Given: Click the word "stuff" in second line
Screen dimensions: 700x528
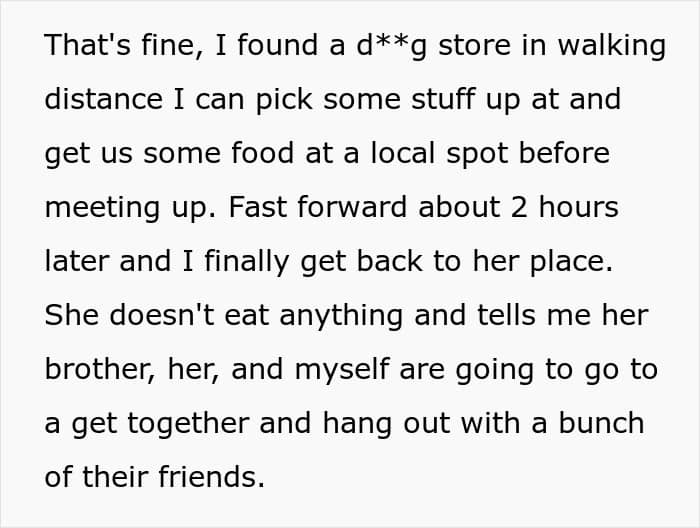Looking at the screenshot, I should (443, 99).
